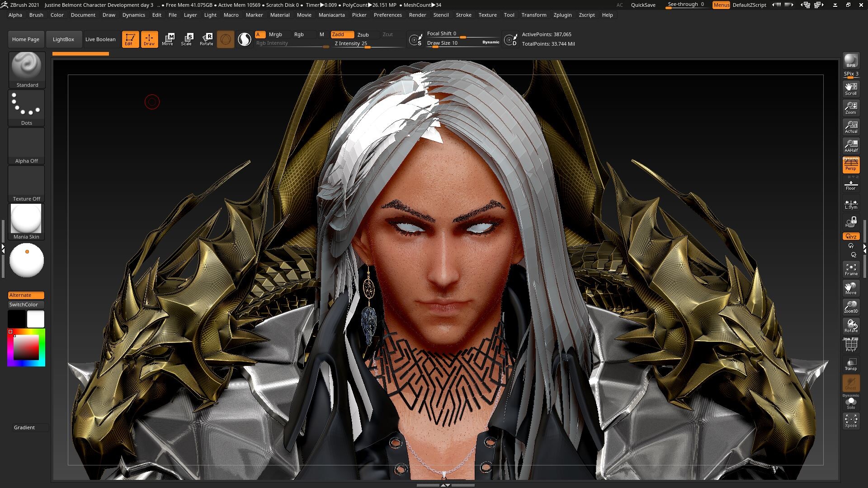The height and width of the screenshot is (488, 868).
Task: Activate Edit mode
Action: (130, 39)
